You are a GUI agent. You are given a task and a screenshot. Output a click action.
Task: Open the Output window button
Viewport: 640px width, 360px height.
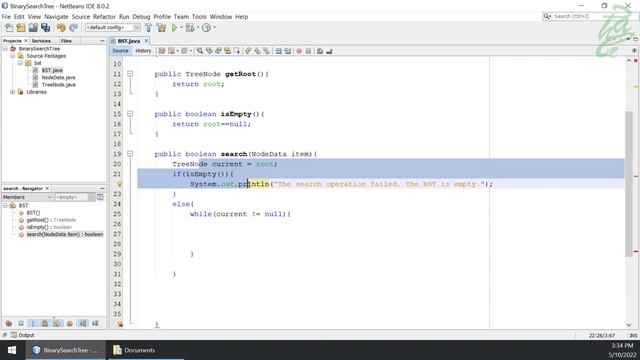22,335
